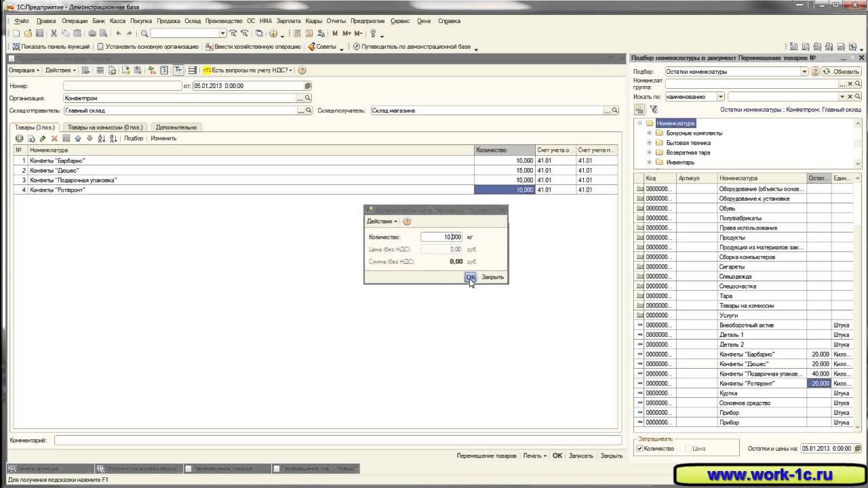Toggle the Цена checkbox
This screenshot has width=868, height=488.
tap(688, 449)
